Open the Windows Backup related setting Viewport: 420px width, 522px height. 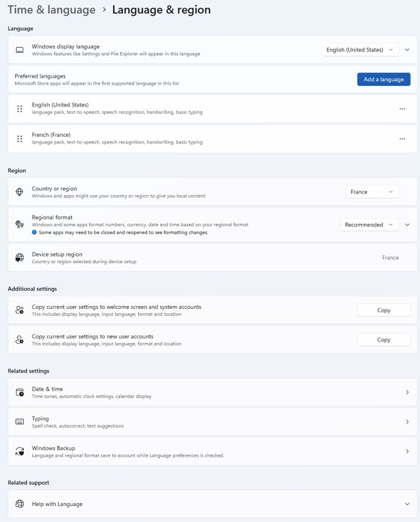coord(212,452)
